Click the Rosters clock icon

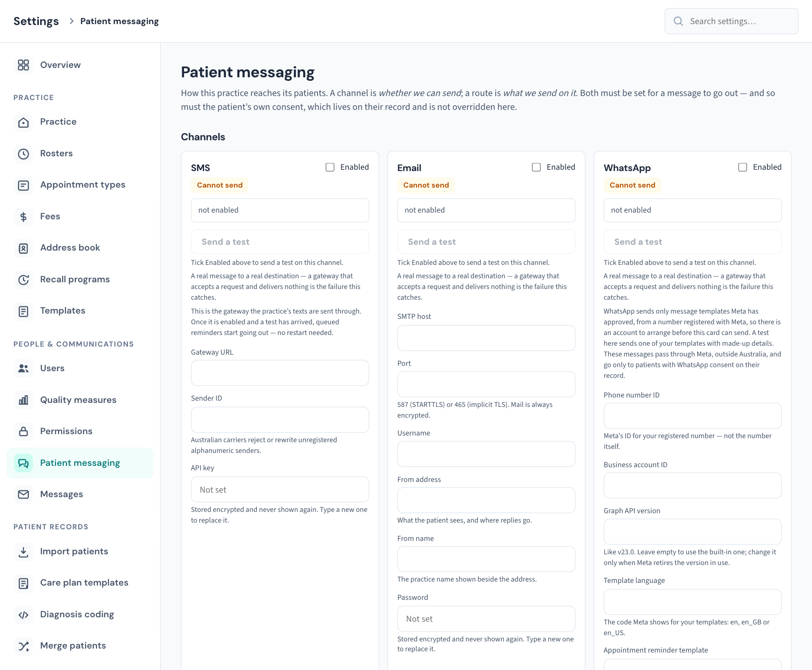click(23, 154)
